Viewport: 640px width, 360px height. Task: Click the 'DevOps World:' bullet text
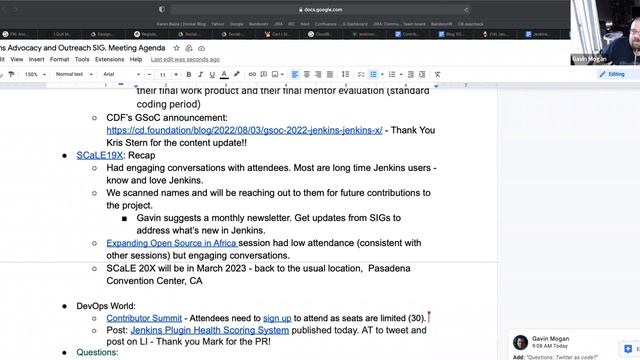106,306
